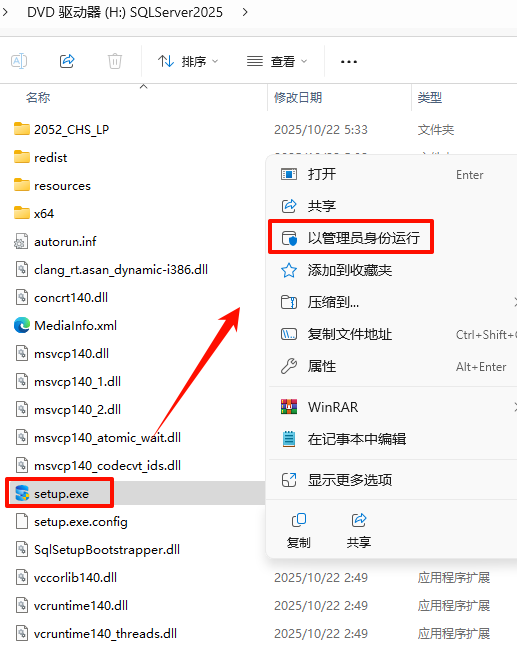Image resolution: width=517 pixels, height=656 pixels.
Task: Click the copy icon in context menu
Action: point(299,530)
